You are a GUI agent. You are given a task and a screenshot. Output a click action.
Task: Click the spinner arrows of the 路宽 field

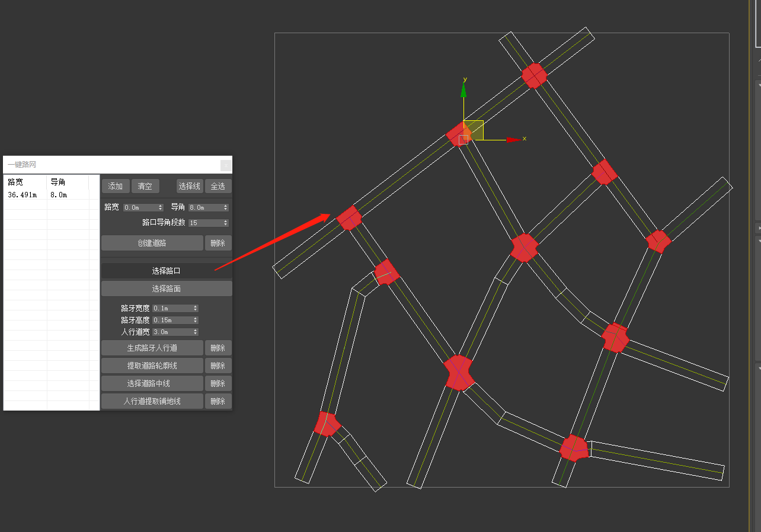(161, 207)
